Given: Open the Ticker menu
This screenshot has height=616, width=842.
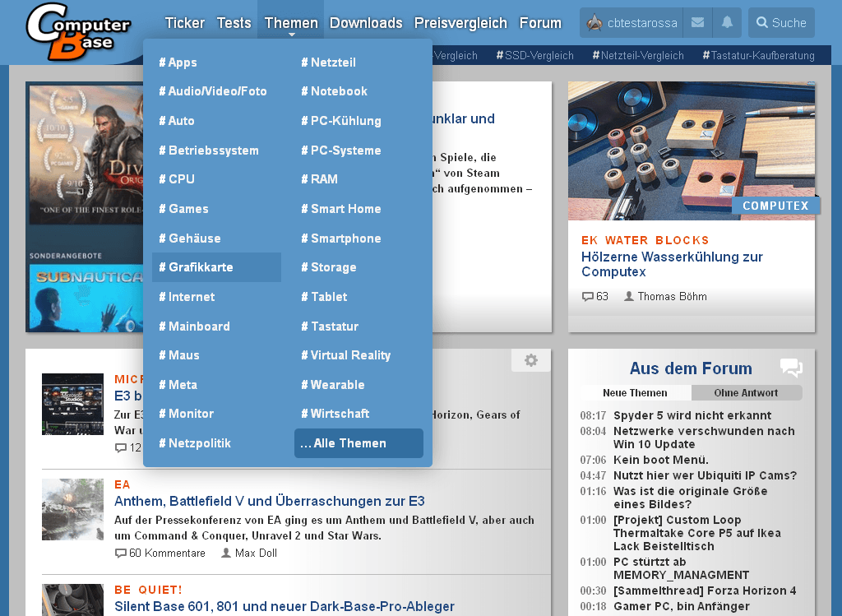Looking at the screenshot, I should tap(185, 22).
